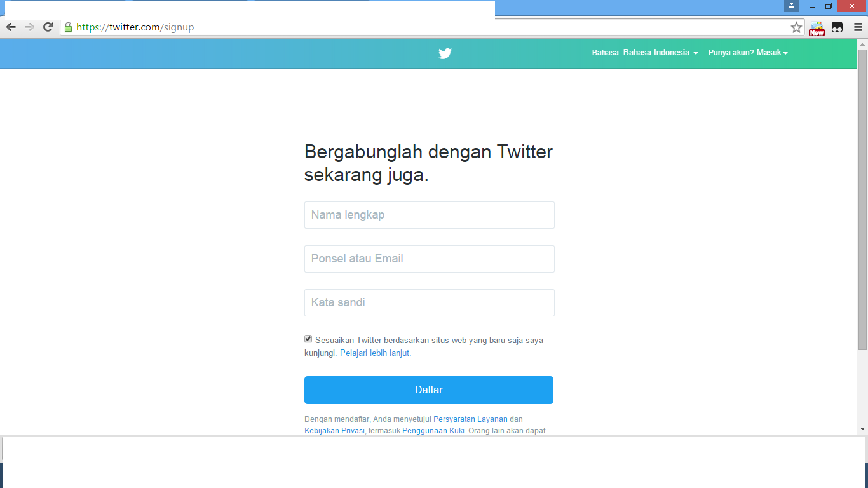Click the address bar URL twitter.com/signup

pyautogui.click(x=135, y=27)
